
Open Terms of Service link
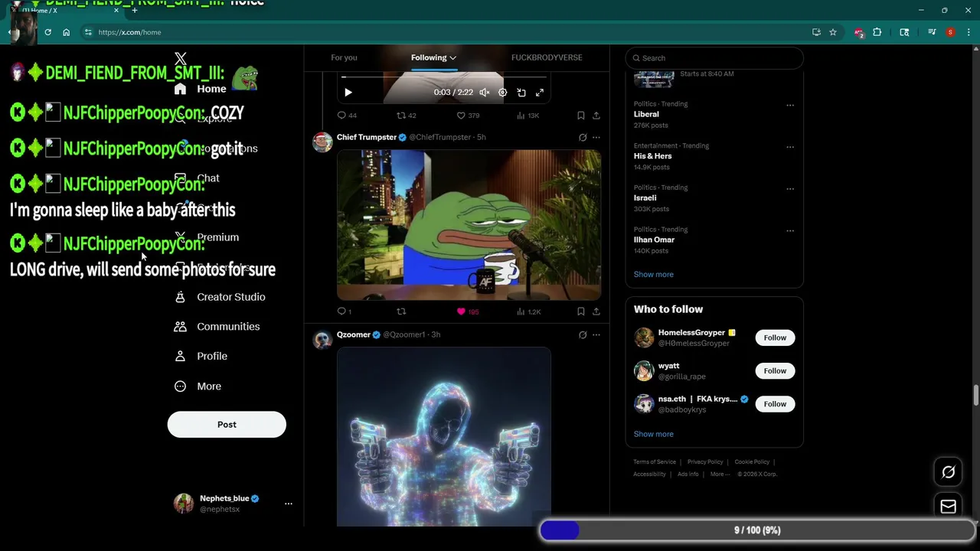655,462
